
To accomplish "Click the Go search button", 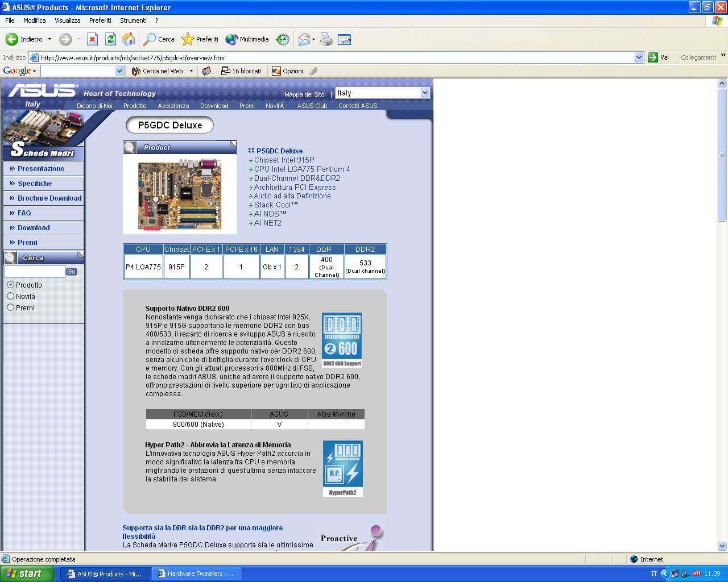I will click(71, 272).
